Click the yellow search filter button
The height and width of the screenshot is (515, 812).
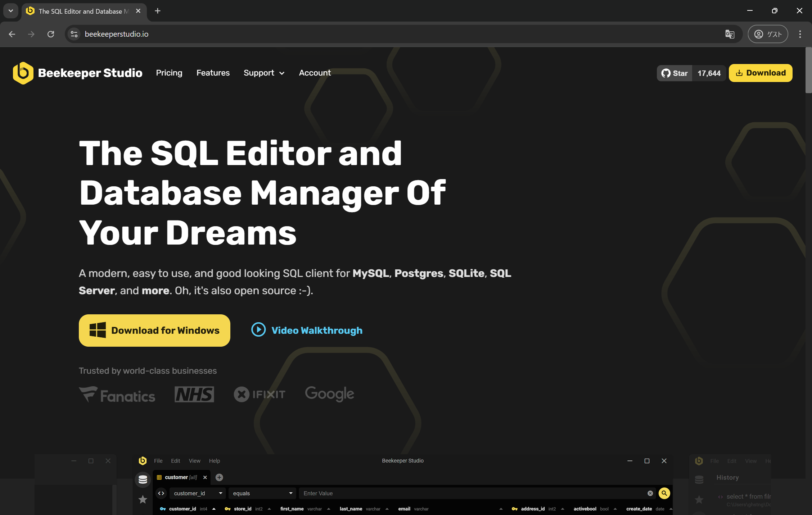point(664,493)
